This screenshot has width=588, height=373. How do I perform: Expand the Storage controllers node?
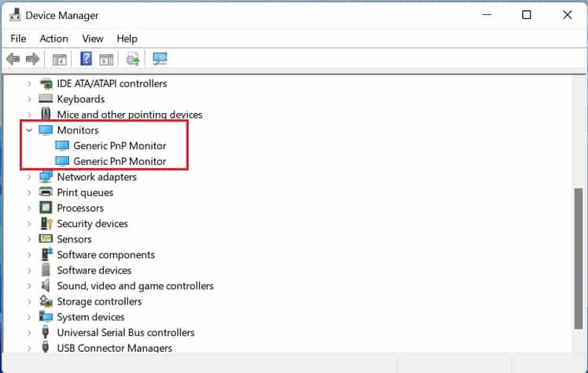29,301
